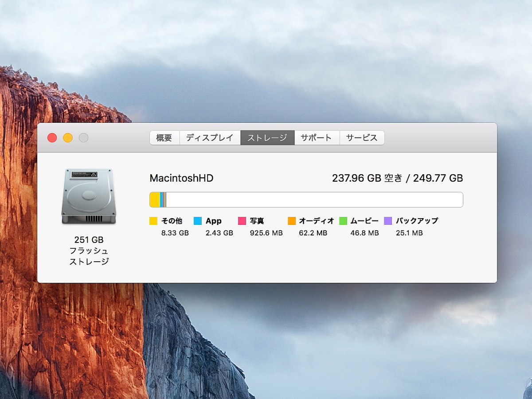This screenshot has height=399, width=532.
Task: Click the その他 category label
Action: point(172,221)
